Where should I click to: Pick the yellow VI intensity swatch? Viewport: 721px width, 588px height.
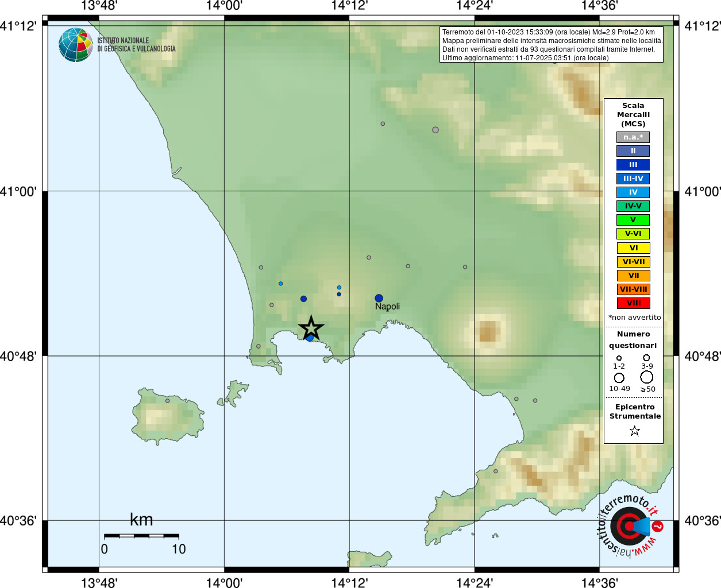[x=633, y=248]
